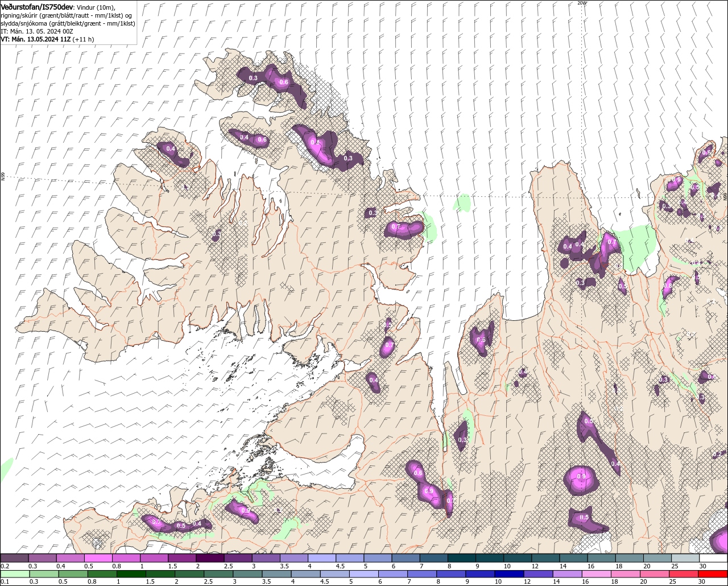Click the 0.3 label in the northernmost purple patch

(x=253, y=78)
